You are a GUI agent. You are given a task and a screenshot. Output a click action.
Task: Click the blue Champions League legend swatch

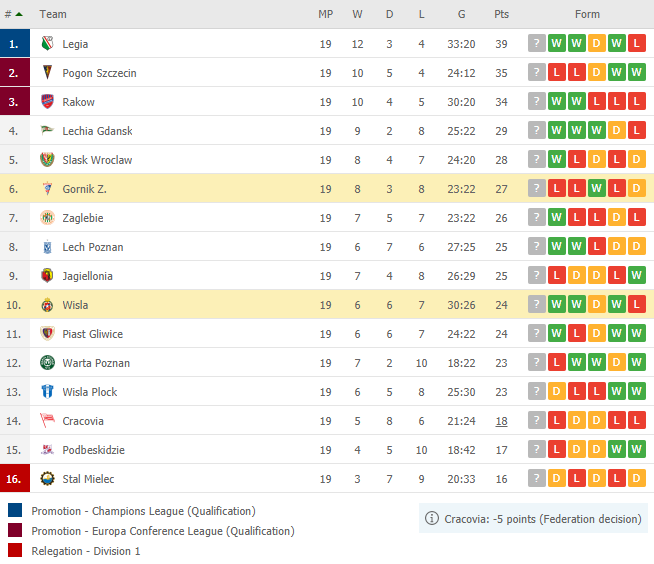point(15,510)
